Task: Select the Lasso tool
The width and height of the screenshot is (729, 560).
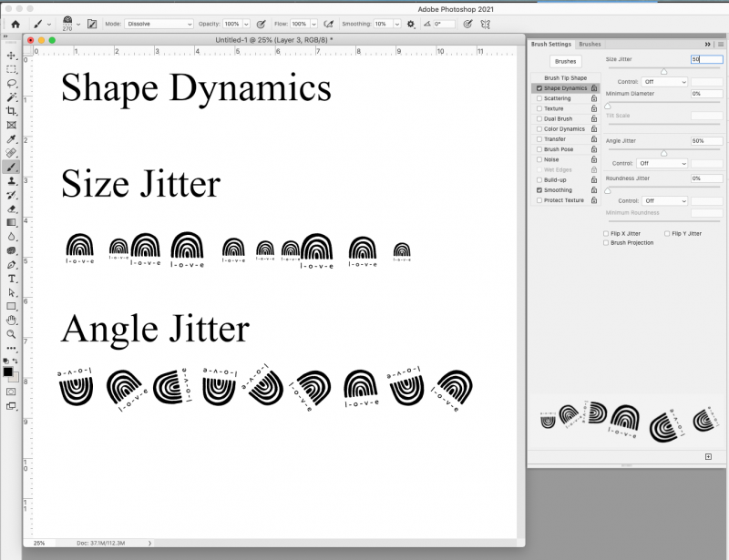Action: point(11,84)
